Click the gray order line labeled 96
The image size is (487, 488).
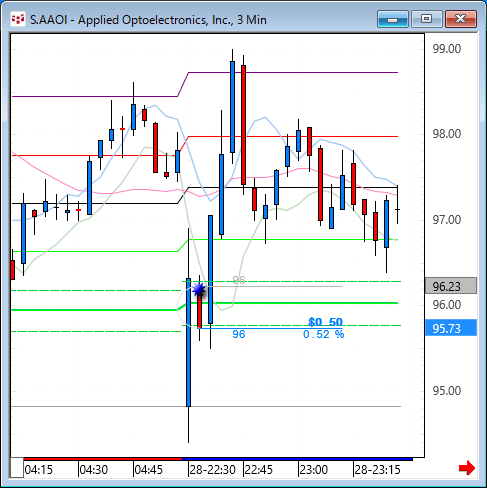(x=273, y=286)
